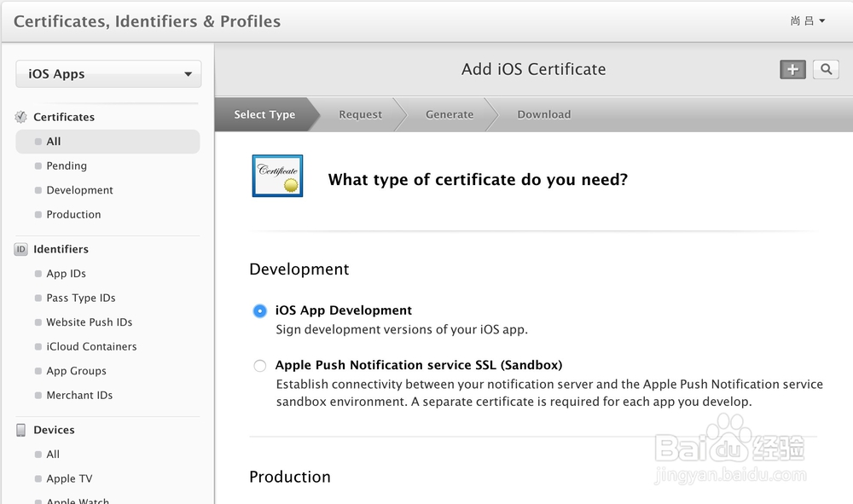Open Merchant IDs in sidebar

(79, 395)
